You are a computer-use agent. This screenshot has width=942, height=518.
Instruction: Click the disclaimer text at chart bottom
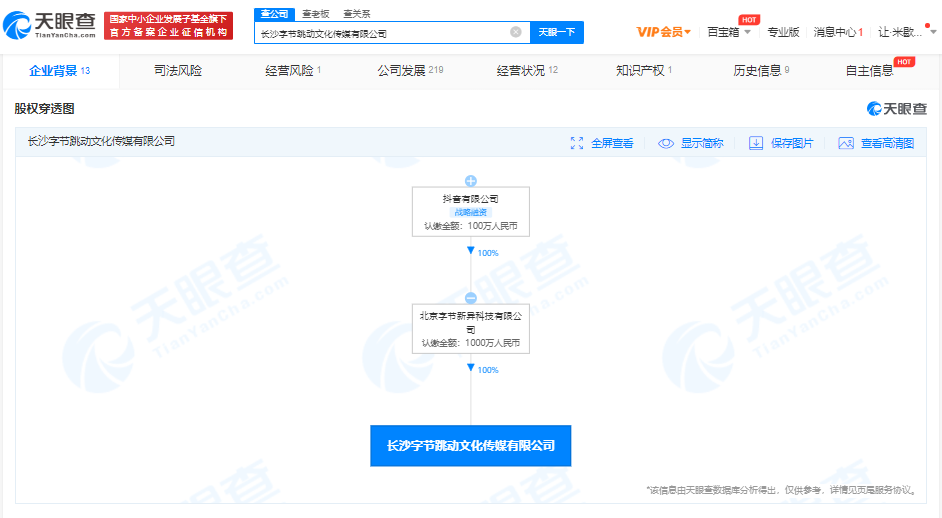click(782, 490)
